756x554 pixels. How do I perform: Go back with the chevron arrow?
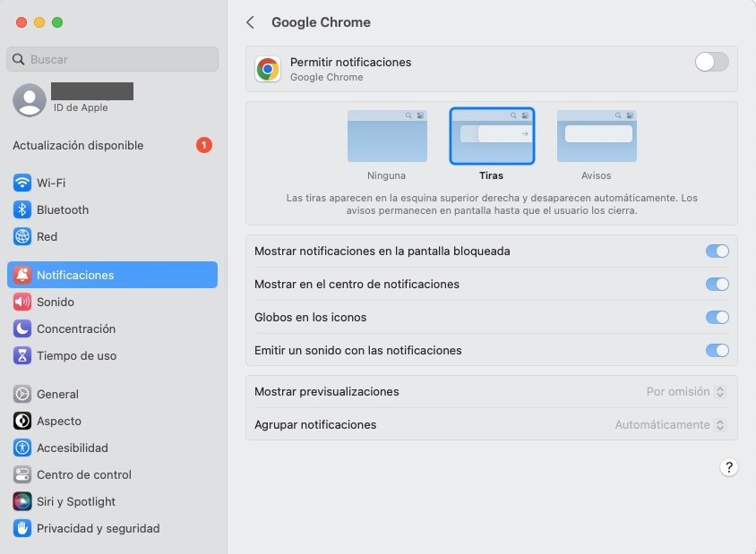tap(250, 22)
